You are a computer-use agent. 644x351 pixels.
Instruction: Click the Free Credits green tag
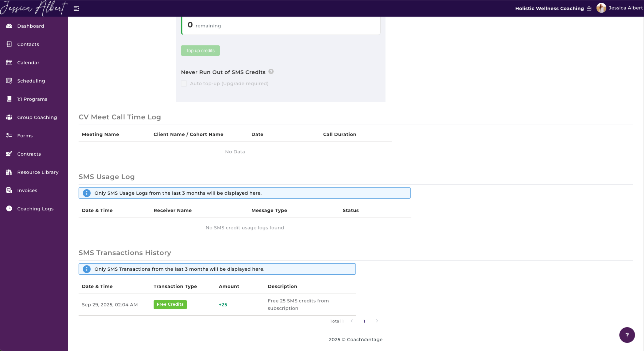coord(170,304)
